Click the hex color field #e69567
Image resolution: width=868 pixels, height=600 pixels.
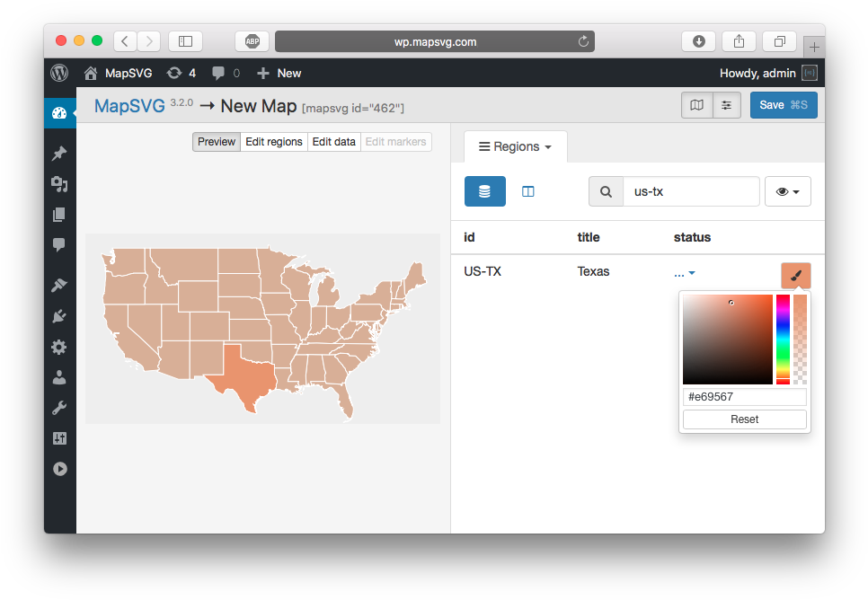[745, 397]
